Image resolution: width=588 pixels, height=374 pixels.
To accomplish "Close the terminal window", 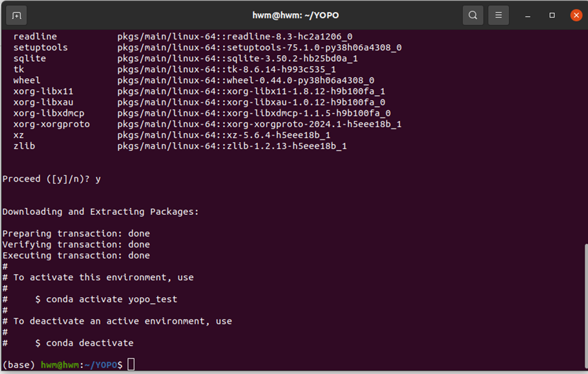I will [x=576, y=16].
